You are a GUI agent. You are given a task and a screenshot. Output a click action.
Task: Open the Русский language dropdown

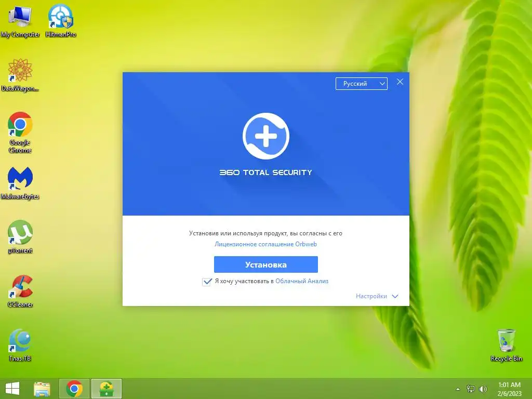pos(362,84)
